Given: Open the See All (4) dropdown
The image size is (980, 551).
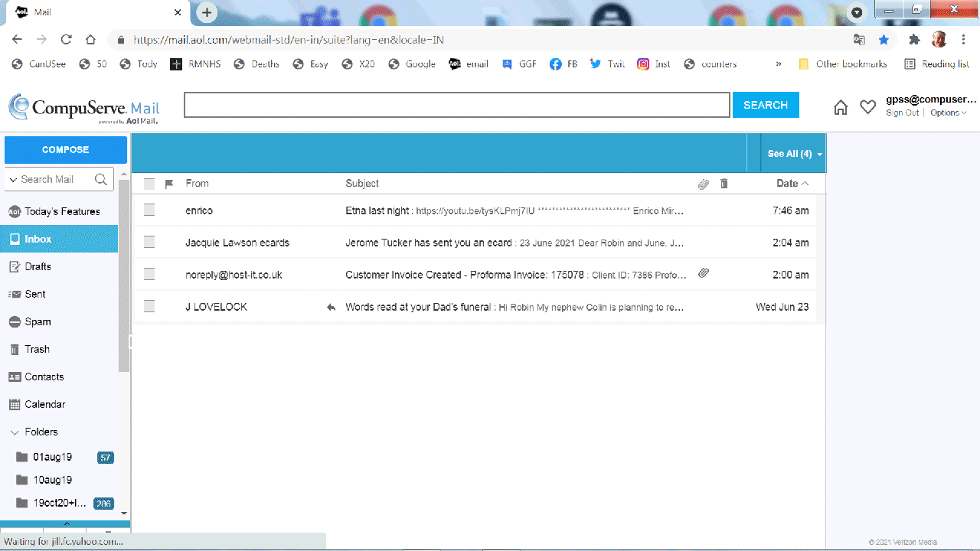Looking at the screenshot, I should coord(794,154).
